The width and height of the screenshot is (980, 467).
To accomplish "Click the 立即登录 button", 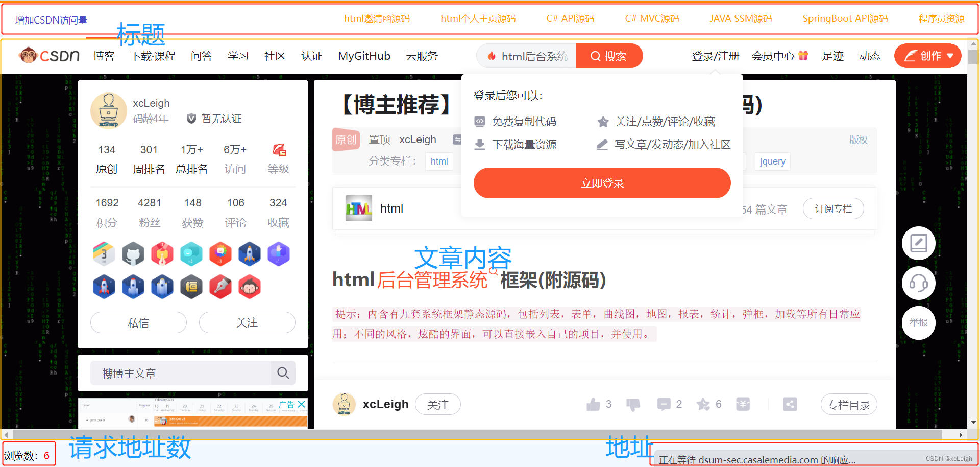I will (602, 182).
